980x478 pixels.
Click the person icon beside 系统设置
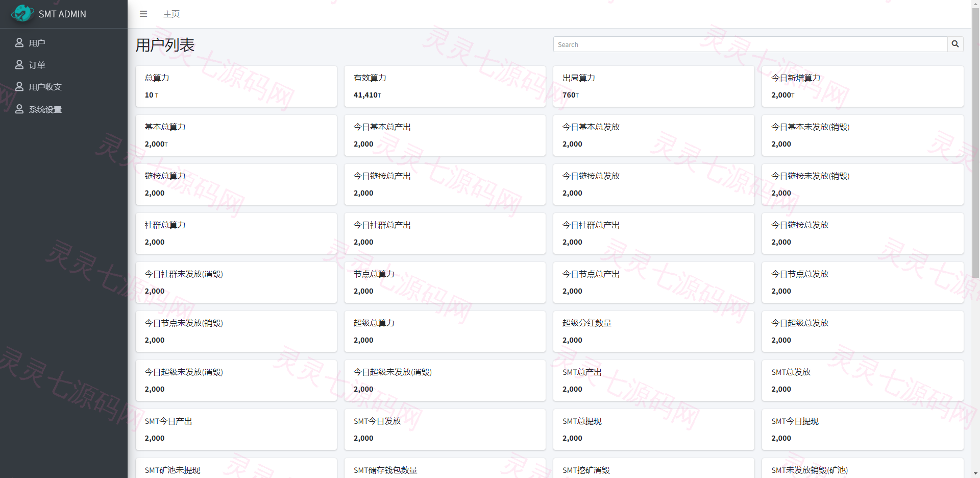19,109
